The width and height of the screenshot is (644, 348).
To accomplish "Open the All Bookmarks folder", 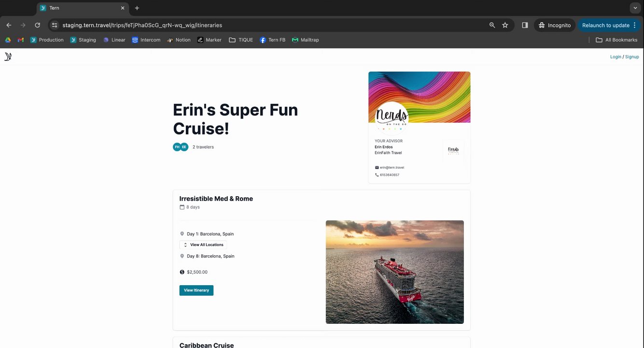I will pos(616,40).
